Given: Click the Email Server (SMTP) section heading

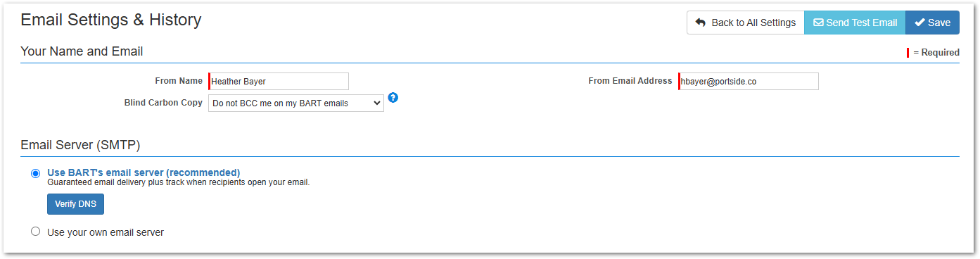Looking at the screenshot, I should 80,146.
